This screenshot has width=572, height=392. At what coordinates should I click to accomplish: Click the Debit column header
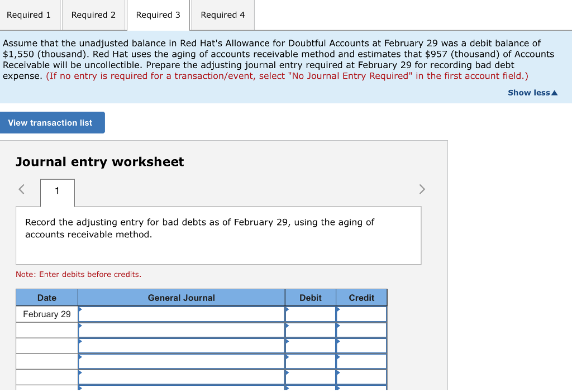311,298
